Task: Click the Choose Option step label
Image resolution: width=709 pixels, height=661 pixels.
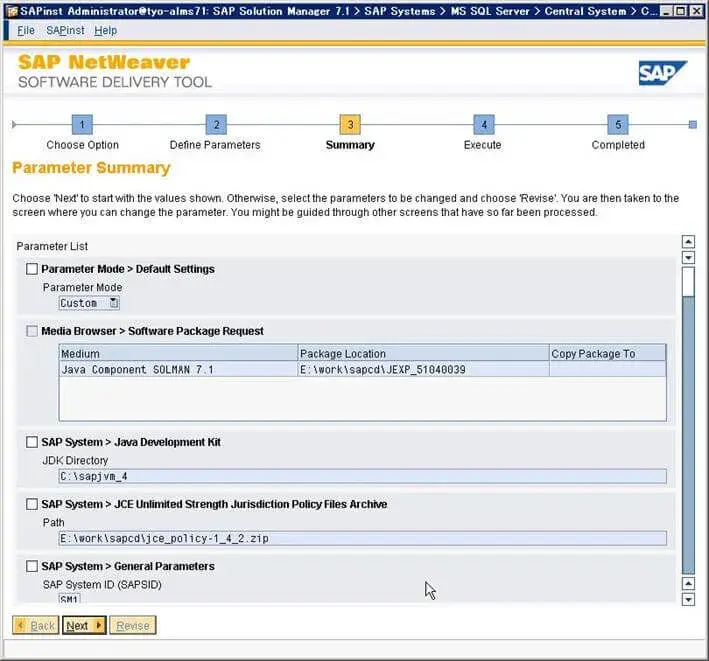Action: pos(82,145)
